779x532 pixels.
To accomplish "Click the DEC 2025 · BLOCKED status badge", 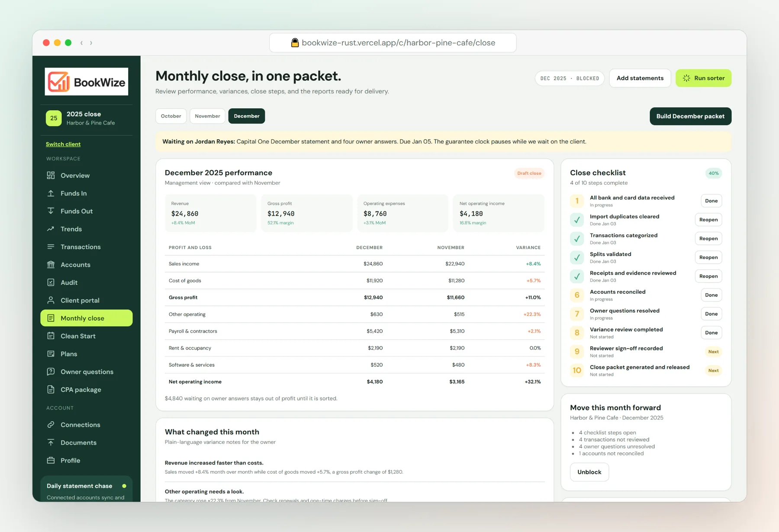I will tap(570, 78).
